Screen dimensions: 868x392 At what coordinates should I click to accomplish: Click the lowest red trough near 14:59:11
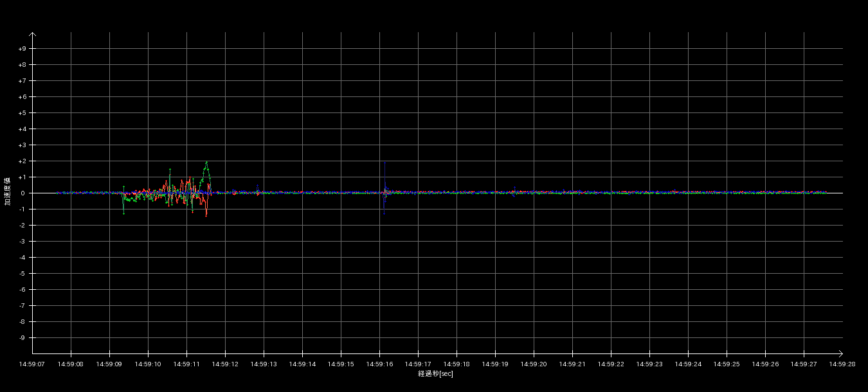[206, 215]
